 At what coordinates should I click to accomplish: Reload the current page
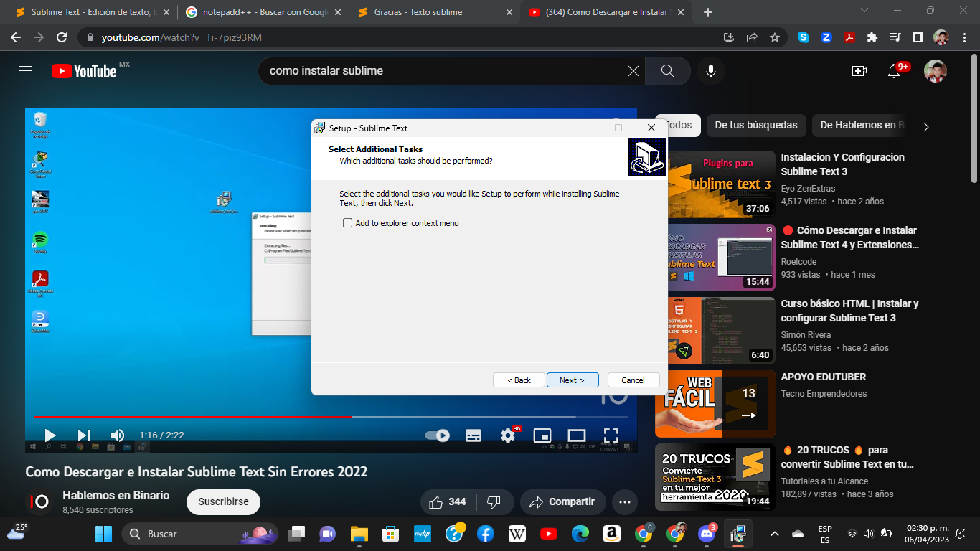[62, 37]
